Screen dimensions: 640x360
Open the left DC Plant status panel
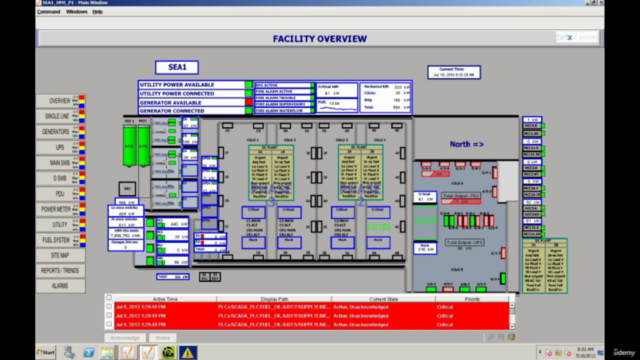tap(271, 172)
